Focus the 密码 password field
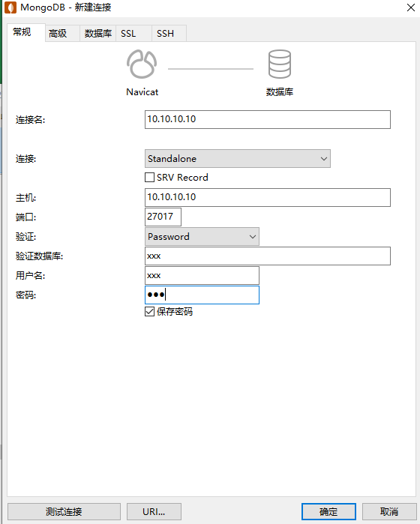Image resolution: width=420 pixels, height=524 pixels. click(202, 295)
